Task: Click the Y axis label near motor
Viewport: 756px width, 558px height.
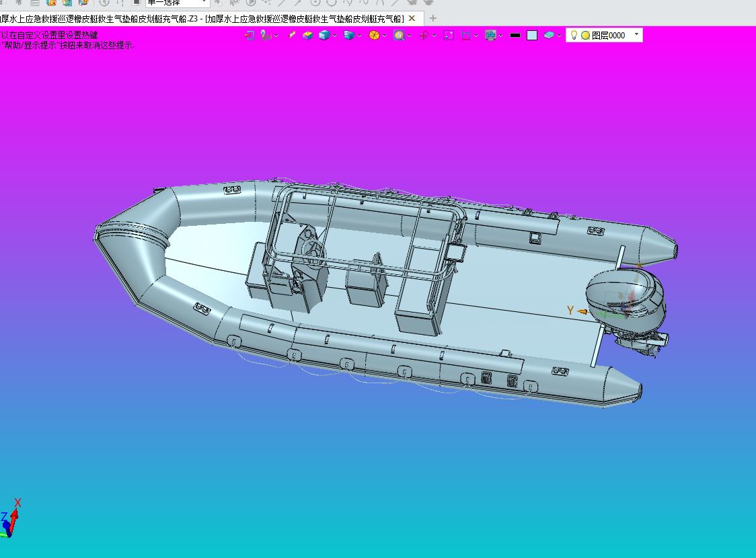Action: click(x=570, y=311)
